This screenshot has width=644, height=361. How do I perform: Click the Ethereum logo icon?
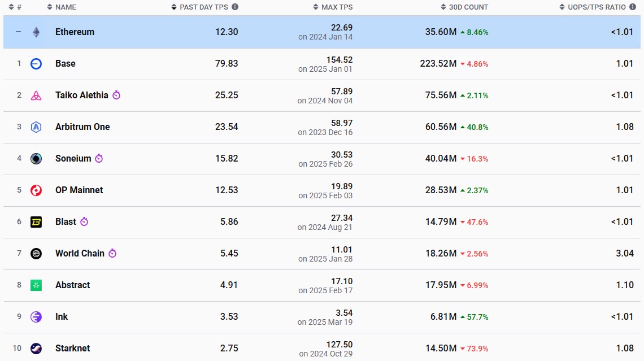pos(36,32)
